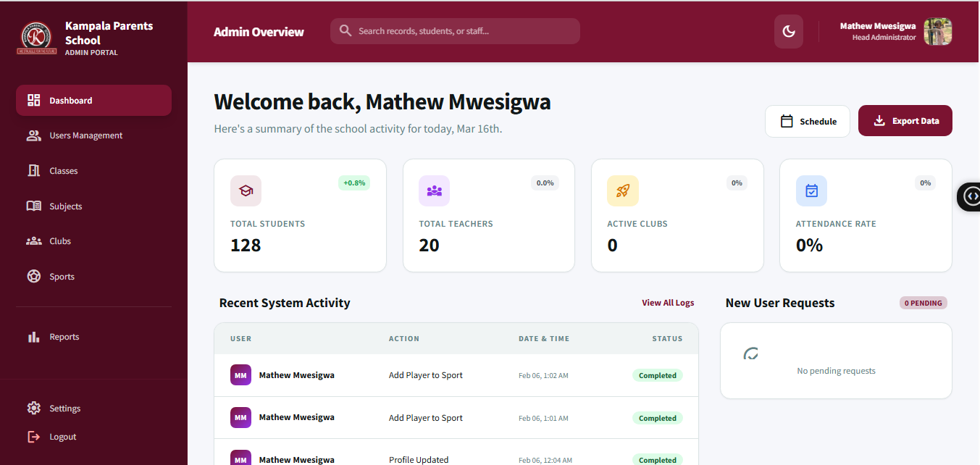Open View All Logs link
This screenshot has width=980, height=465.
(x=667, y=303)
